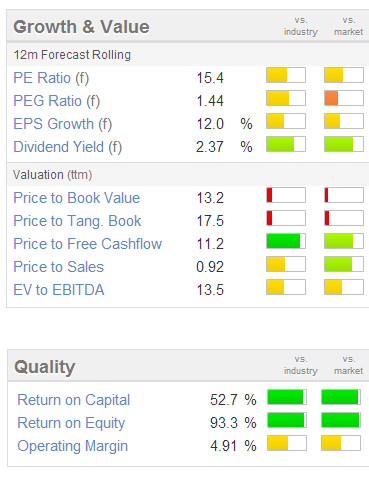Open the Return on Capital link

tap(74, 400)
